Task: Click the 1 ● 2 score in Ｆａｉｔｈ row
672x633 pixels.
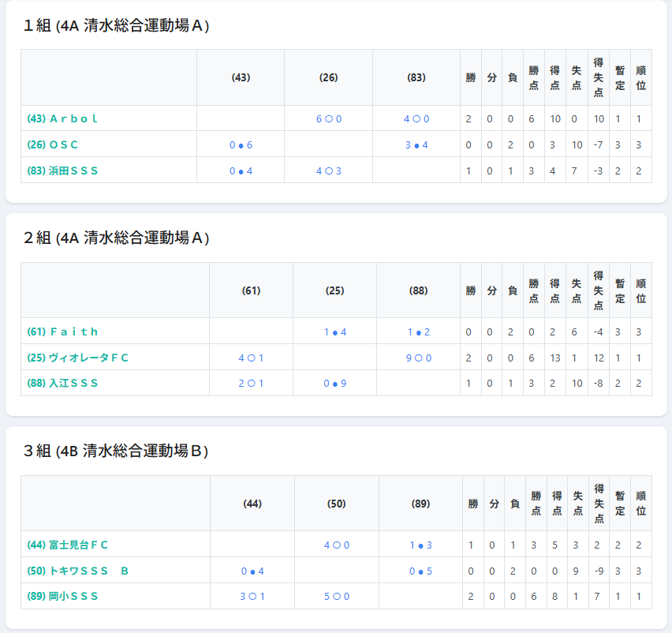Action: tap(418, 331)
